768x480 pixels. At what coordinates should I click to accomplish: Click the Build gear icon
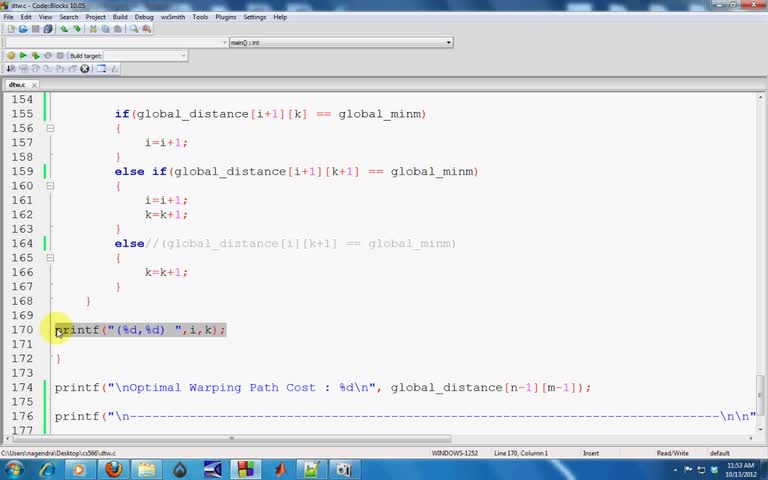point(11,56)
